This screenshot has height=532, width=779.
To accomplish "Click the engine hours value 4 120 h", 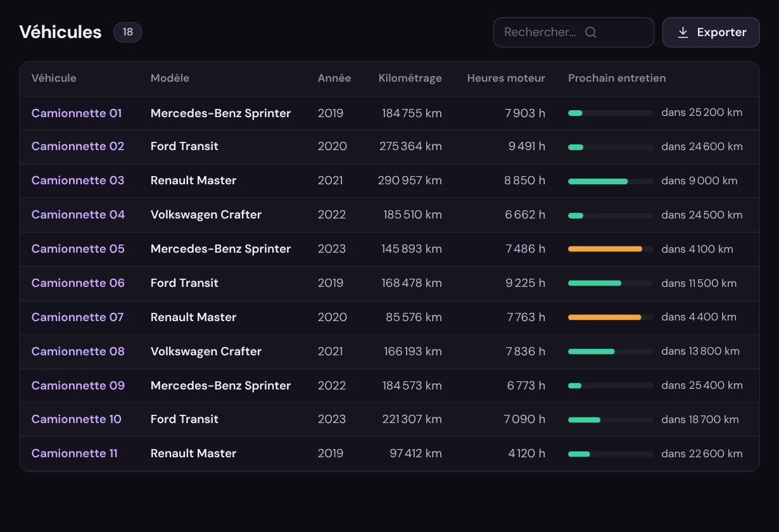I will [527, 453].
